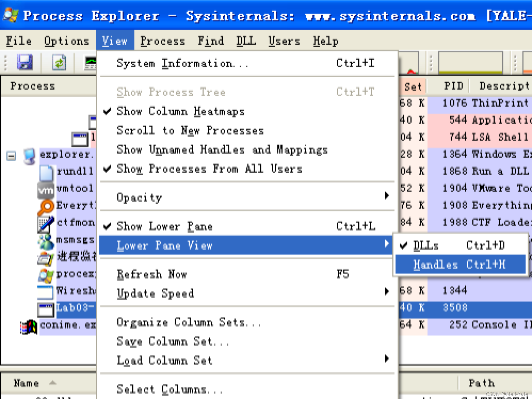Click the Working Set column header
Image resolution: width=532 pixels, height=399 pixels.
413,86
